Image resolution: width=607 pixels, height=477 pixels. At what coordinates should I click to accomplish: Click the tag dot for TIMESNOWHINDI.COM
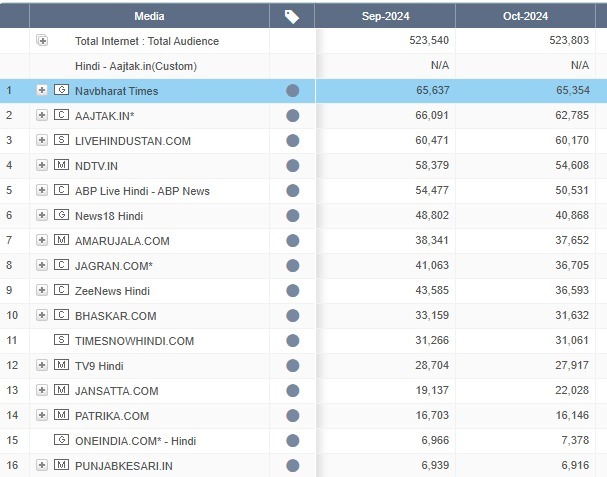point(293,341)
